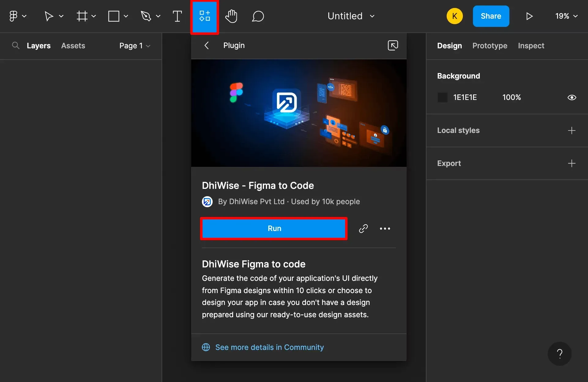This screenshot has height=382, width=588.
Task: Open the zoom level dropdown
Action: pos(566,16)
